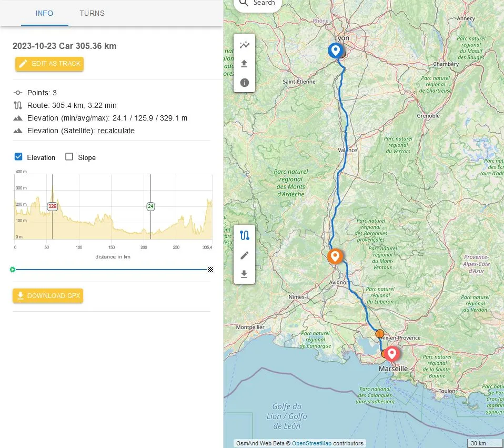Click the map search magnifier icon
The image size is (504, 448).
pos(244,3)
